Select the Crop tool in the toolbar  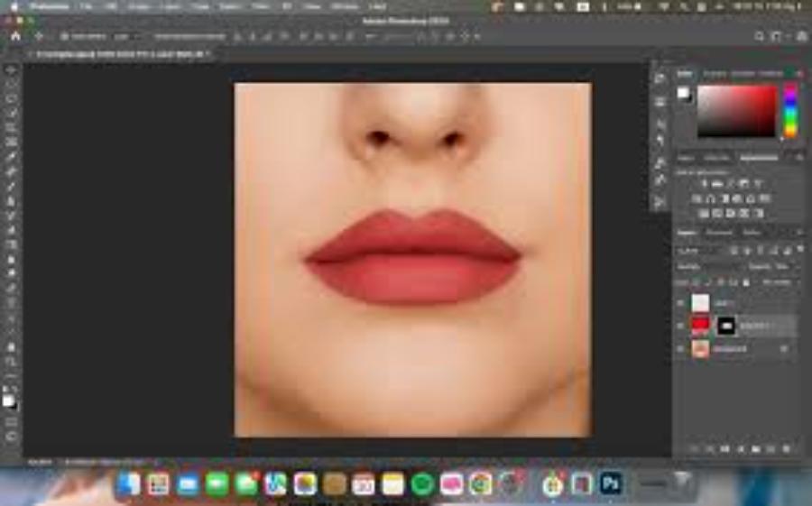tap(12, 127)
